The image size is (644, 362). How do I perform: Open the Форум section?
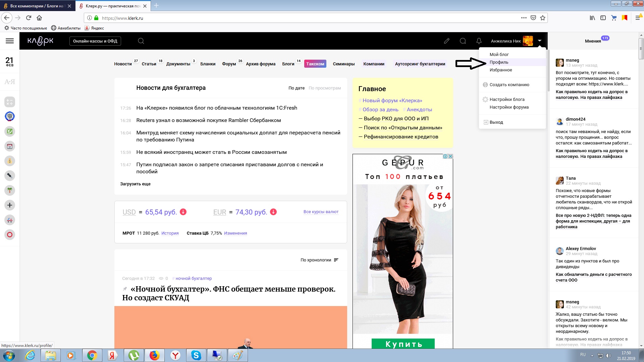(x=229, y=64)
